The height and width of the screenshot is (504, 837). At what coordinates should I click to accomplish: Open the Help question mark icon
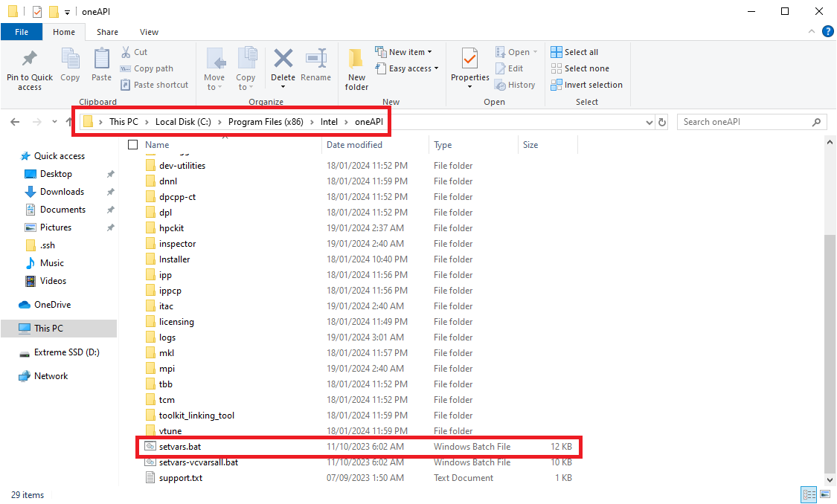point(827,31)
